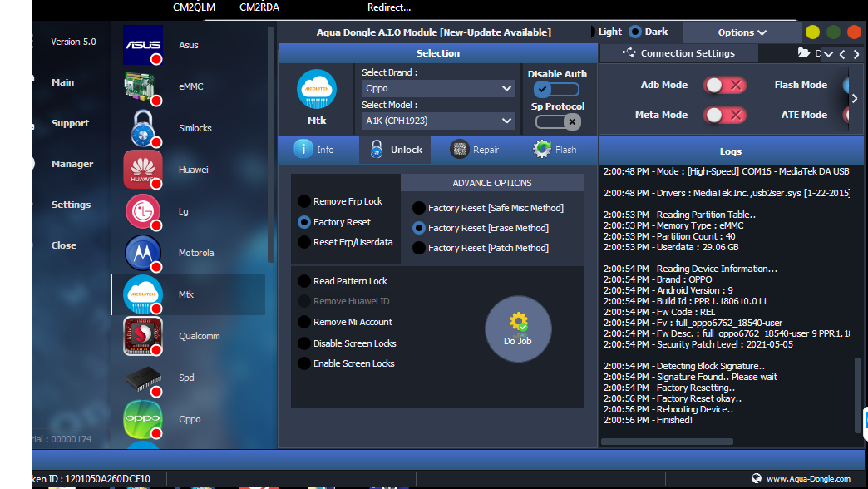Expand more connection modes with right chevron
This screenshot has width=868, height=489.
click(855, 98)
